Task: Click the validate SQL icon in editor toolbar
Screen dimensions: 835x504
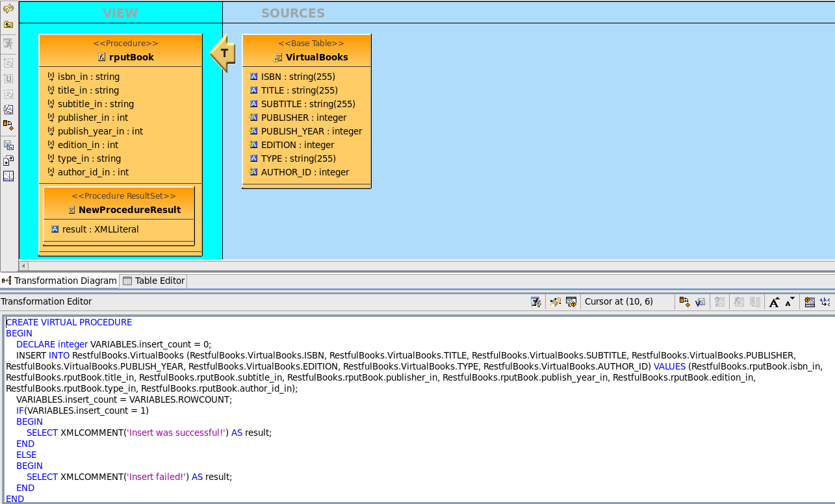Action: pos(535,301)
